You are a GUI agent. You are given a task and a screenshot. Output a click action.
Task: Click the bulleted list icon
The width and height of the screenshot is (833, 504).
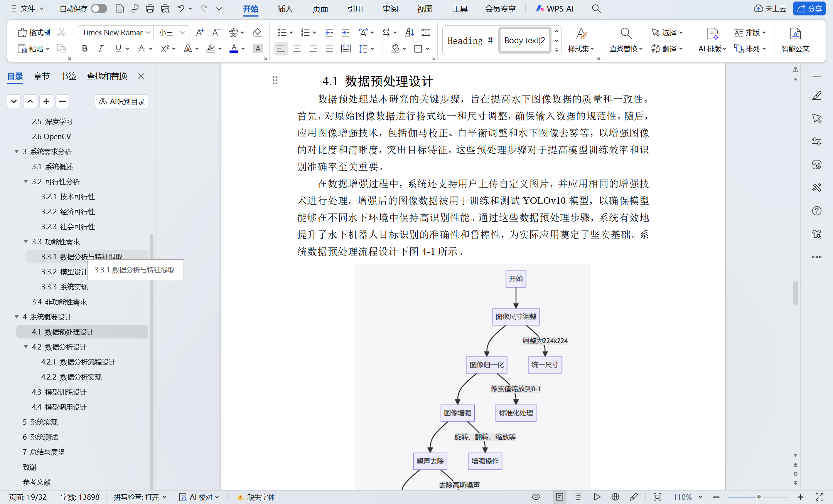[282, 32]
